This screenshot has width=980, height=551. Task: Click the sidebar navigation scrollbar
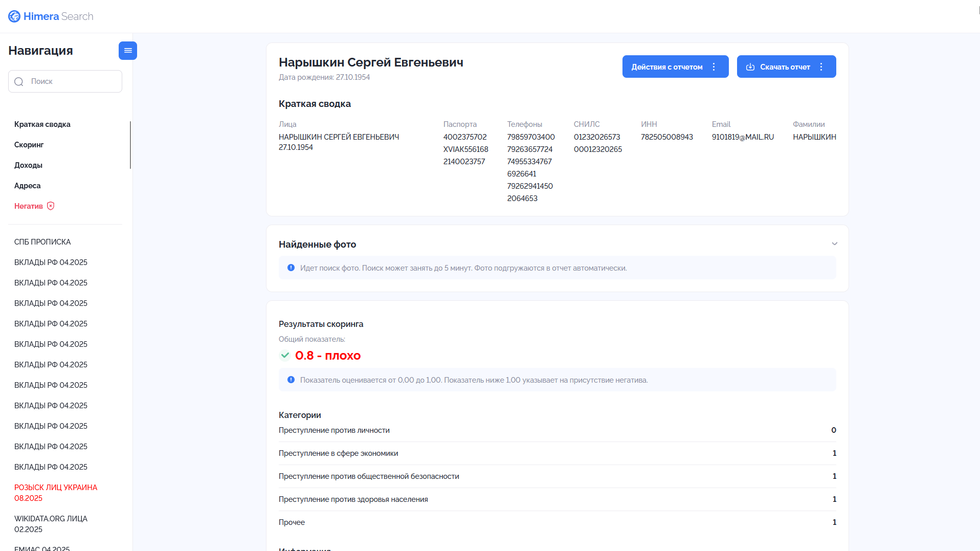[130, 145]
